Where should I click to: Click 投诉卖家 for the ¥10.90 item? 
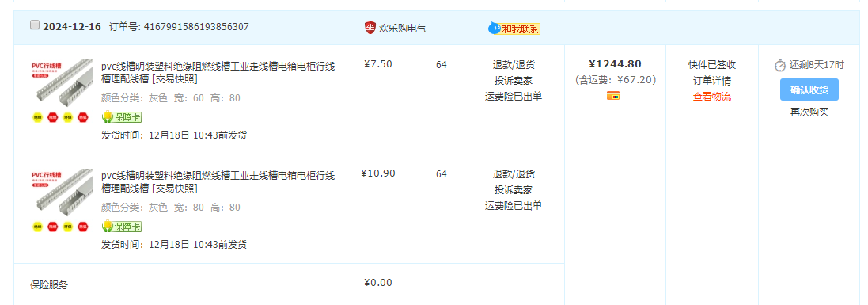[x=514, y=189]
